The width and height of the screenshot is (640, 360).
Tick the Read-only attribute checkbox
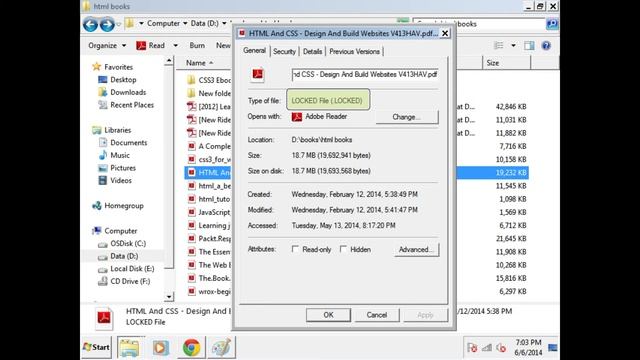295,249
